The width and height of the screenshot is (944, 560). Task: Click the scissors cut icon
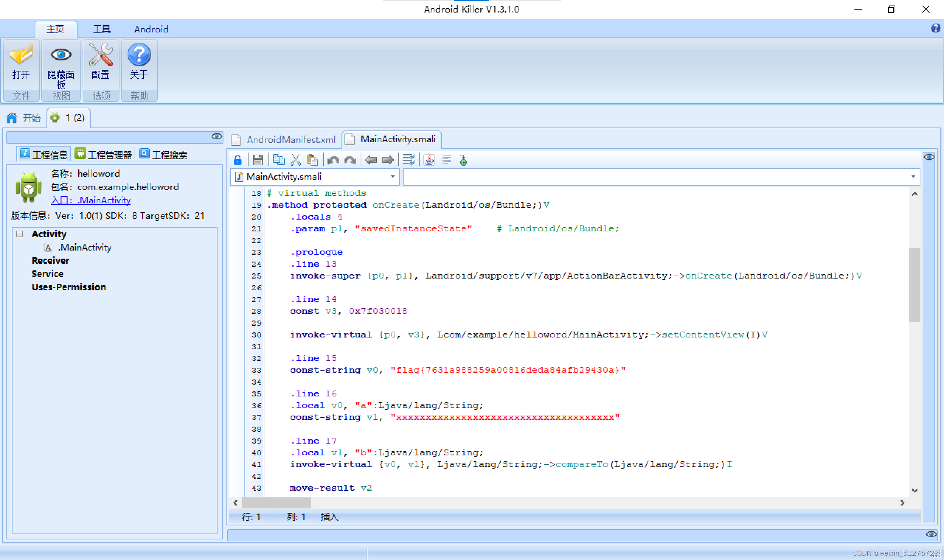coord(296,160)
